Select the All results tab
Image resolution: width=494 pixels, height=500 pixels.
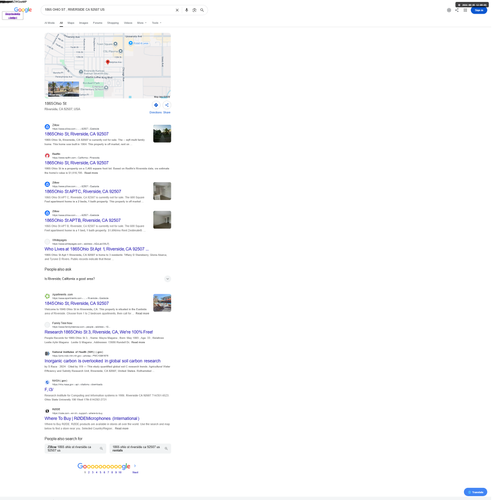[61, 23]
